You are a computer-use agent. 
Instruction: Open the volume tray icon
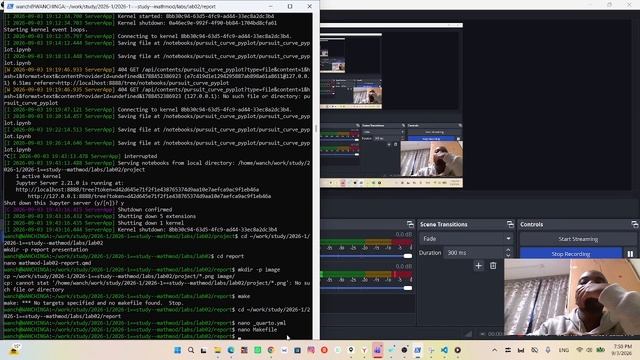589,350
